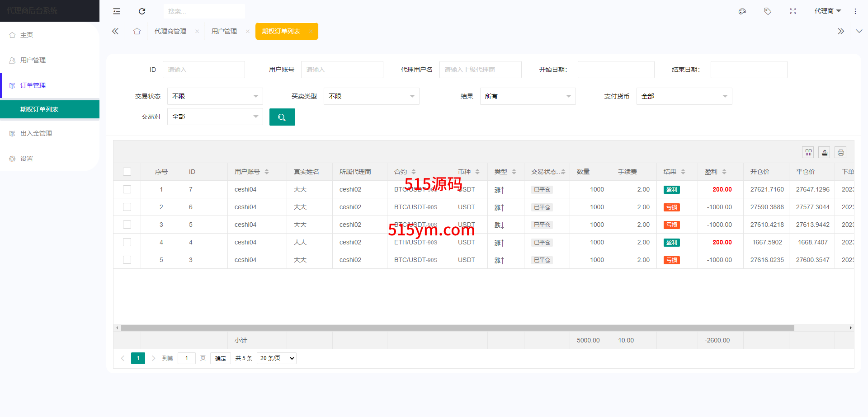This screenshot has height=417, width=868.
Task: Click the print table icon
Action: click(x=840, y=153)
